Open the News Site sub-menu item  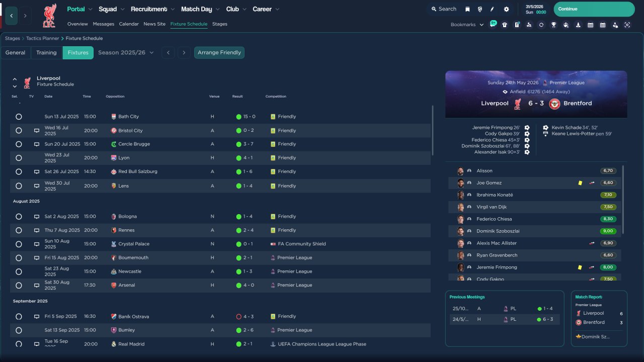pos(154,24)
